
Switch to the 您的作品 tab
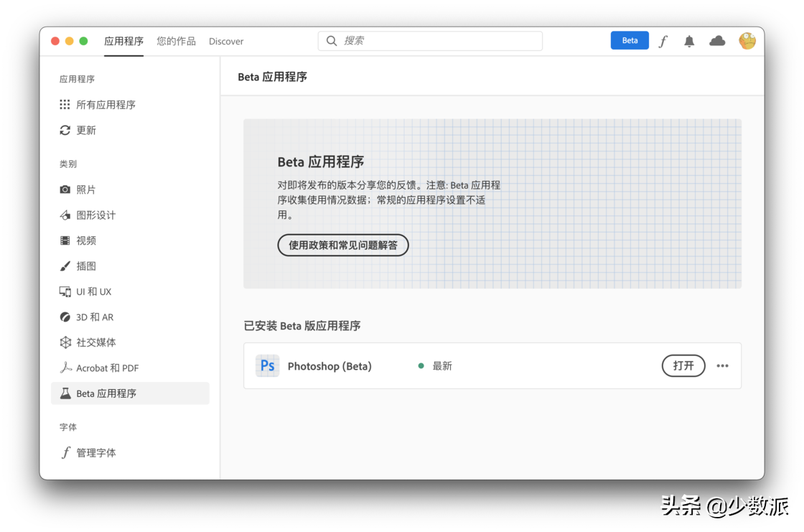pyautogui.click(x=176, y=41)
